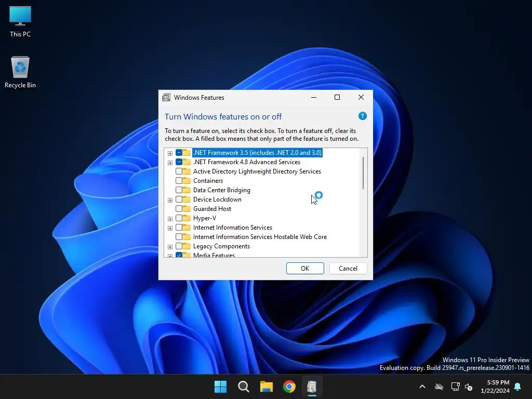This screenshot has height=399, width=532.
Task: Select ".NET Framework 4.8 Advanced Services" row
Action: [247, 162]
